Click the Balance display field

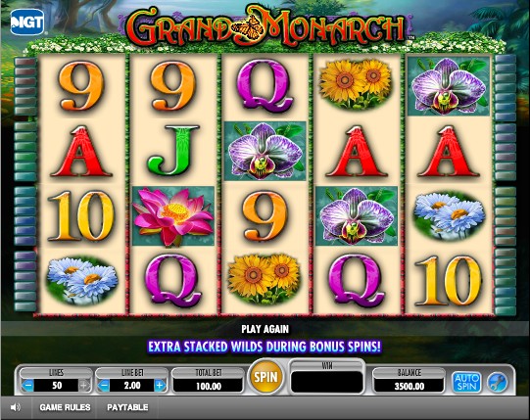click(409, 386)
